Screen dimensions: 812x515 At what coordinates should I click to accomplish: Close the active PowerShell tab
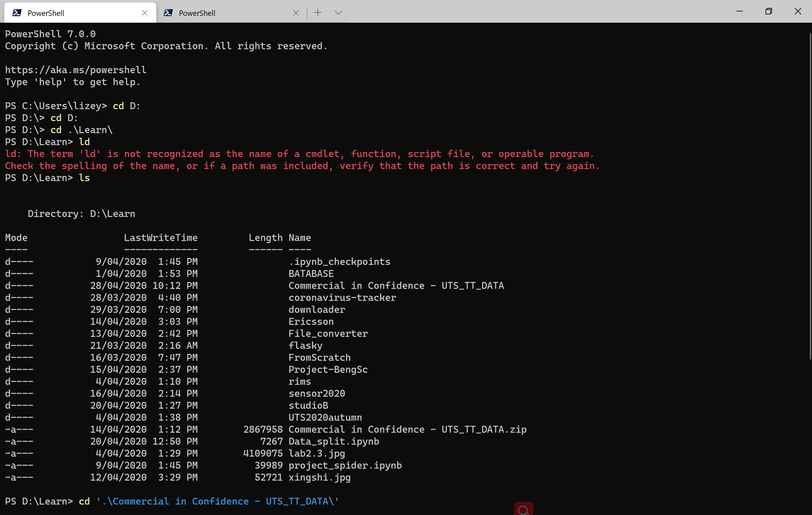tap(145, 13)
